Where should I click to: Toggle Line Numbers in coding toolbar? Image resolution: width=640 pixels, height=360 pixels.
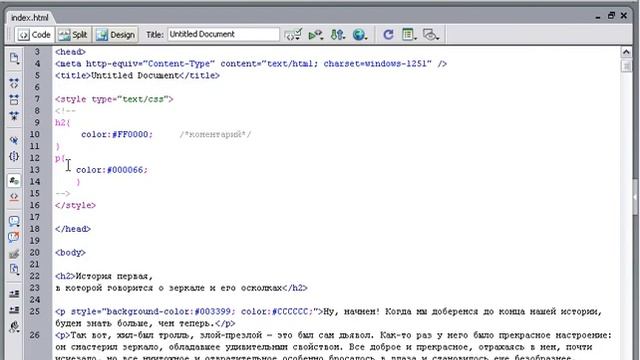(14, 180)
